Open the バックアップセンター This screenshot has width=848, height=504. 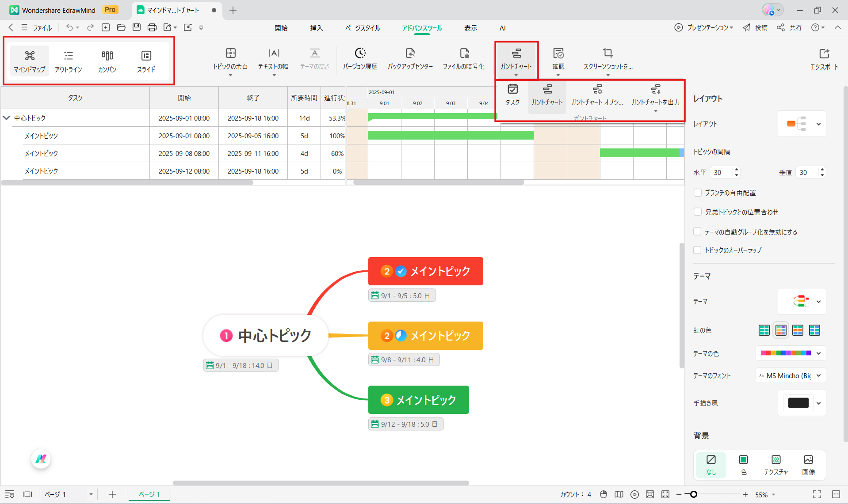coord(410,59)
